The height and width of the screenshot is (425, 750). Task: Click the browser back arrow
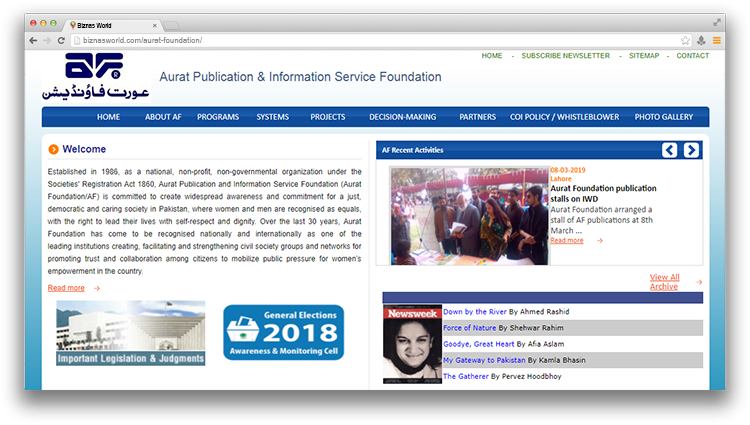pyautogui.click(x=33, y=40)
